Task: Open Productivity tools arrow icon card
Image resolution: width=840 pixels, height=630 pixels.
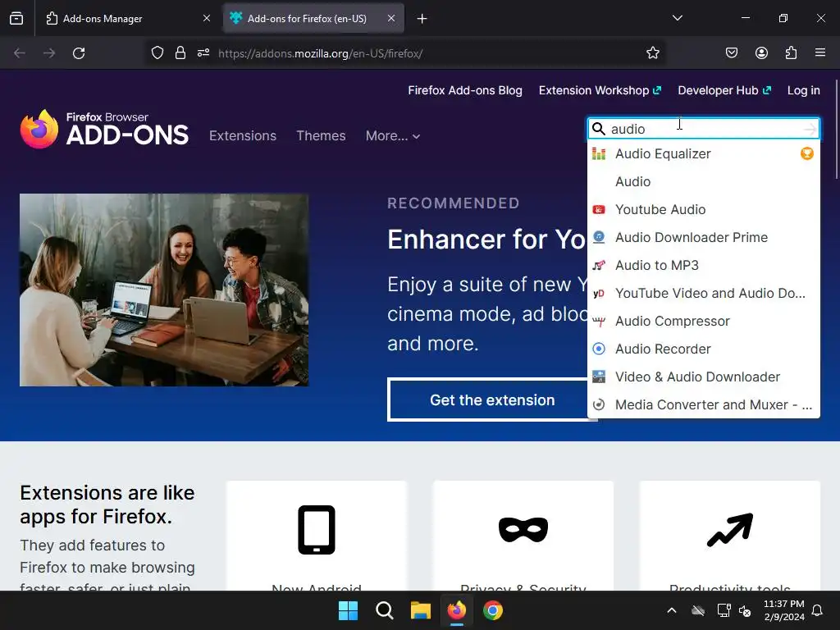Action: point(730,530)
